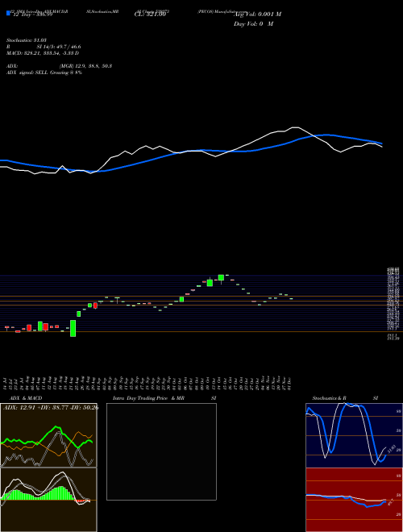Click the '(MGR) 12.9, 38.8, 50.3' ADX values
403x532 pixels.
pyautogui.click(x=85, y=66)
